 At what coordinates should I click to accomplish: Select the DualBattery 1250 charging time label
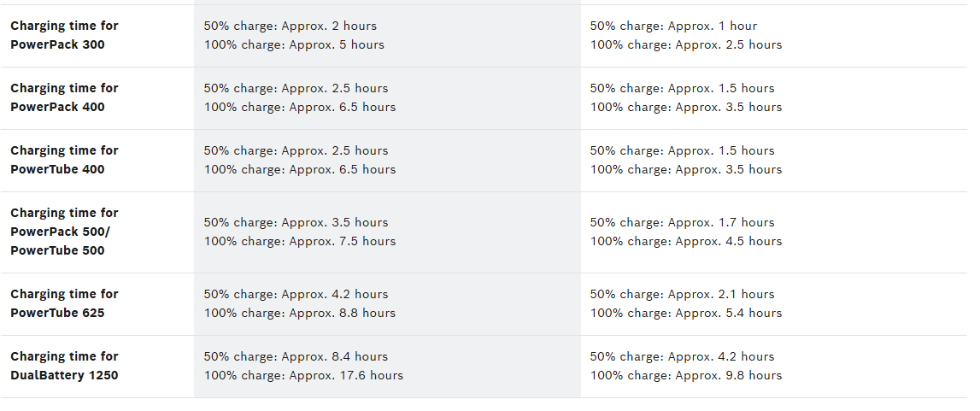(64, 366)
